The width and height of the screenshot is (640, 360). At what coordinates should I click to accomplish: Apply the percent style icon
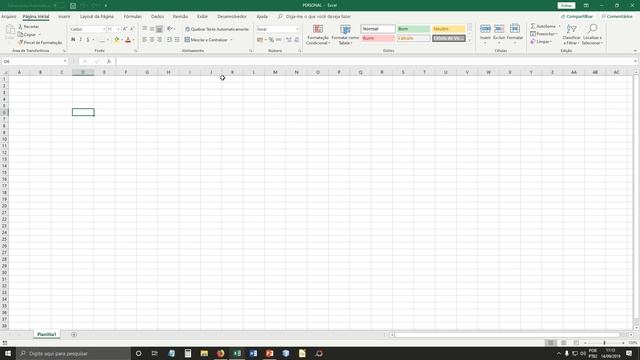[271, 40]
